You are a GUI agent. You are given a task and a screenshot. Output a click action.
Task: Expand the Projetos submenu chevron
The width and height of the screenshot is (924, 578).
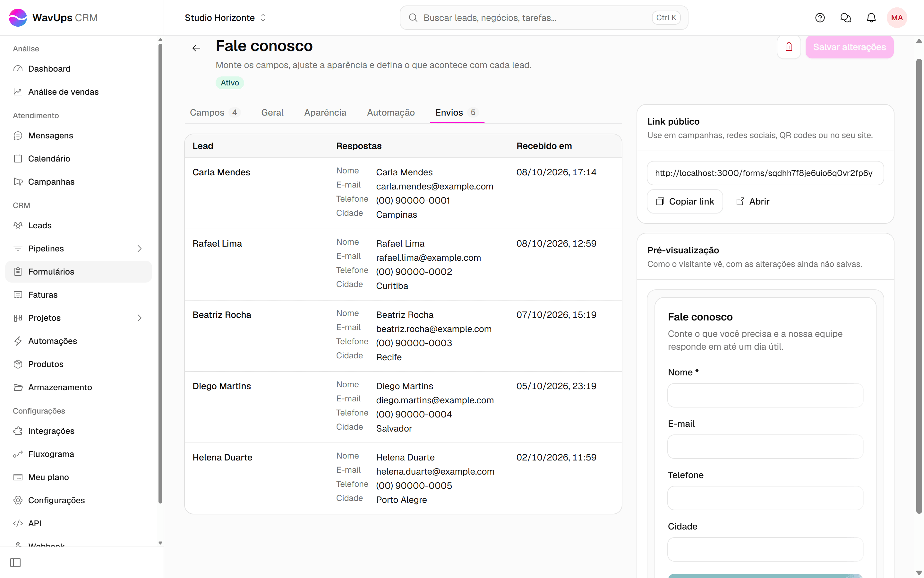coord(139,318)
